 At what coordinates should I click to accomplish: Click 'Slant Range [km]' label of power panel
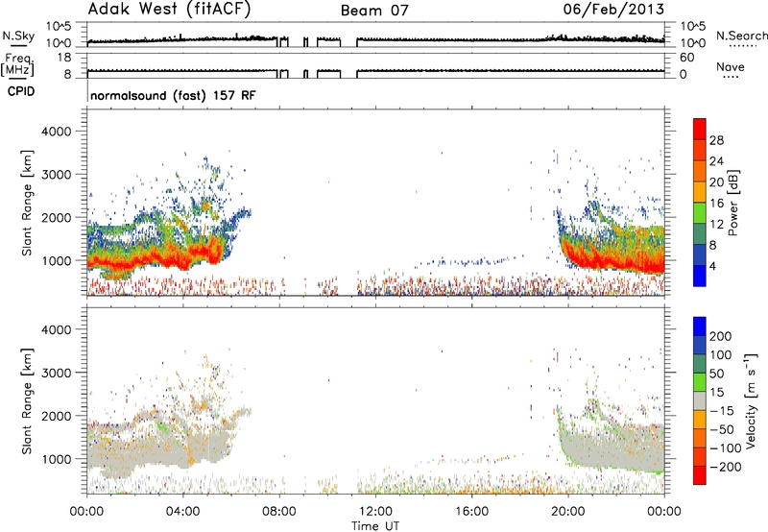click(x=27, y=203)
